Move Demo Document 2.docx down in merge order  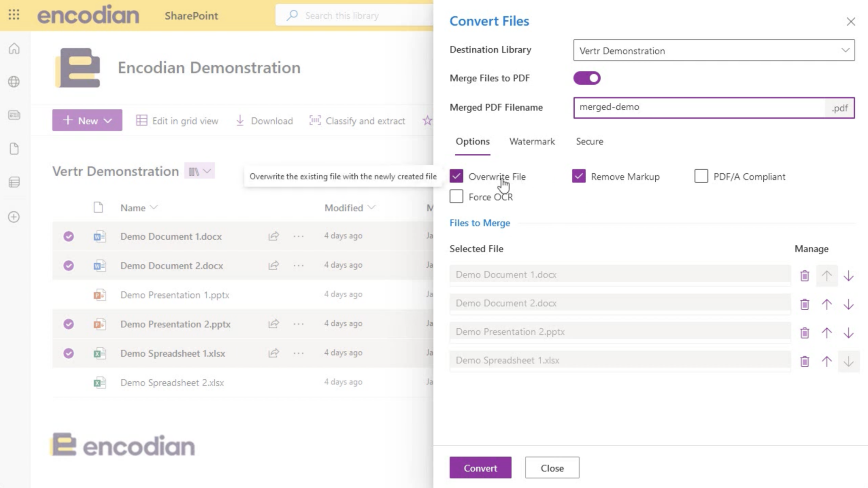(849, 304)
